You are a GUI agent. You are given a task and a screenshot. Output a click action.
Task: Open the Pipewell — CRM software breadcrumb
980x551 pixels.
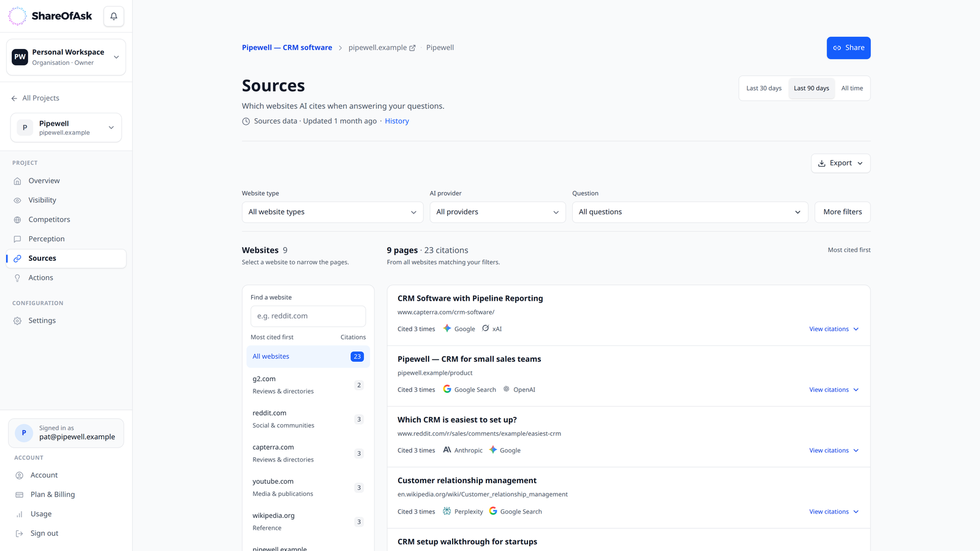[x=287, y=48]
